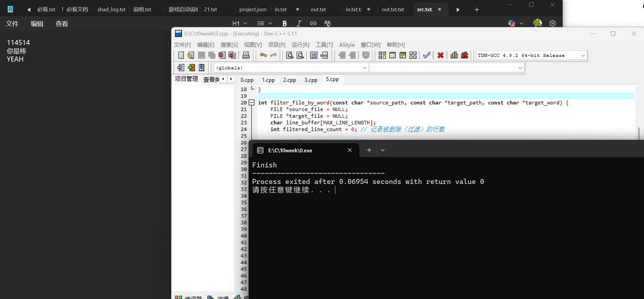This screenshot has height=299, width=644.
Task: Close the current file using red-X page icon
Action: pos(222,55)
